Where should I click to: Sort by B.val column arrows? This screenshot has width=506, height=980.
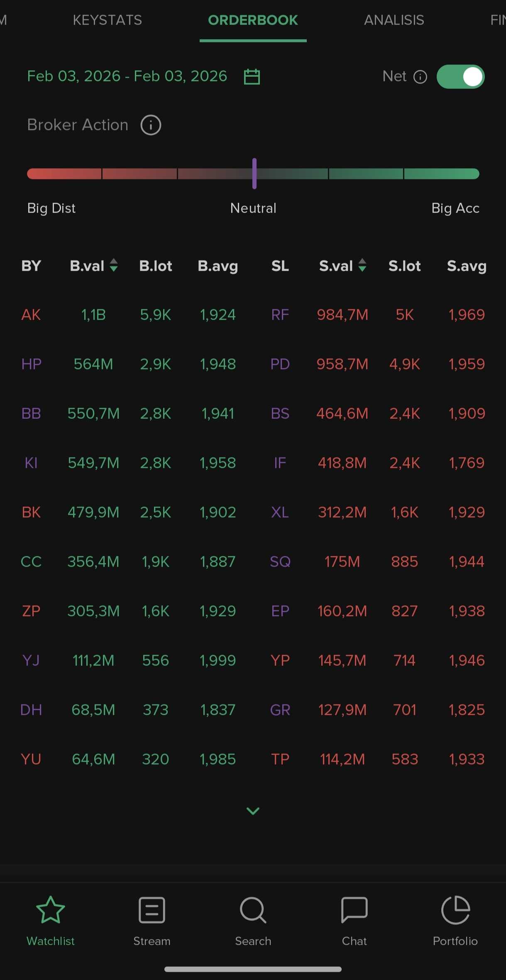[113, 265]
